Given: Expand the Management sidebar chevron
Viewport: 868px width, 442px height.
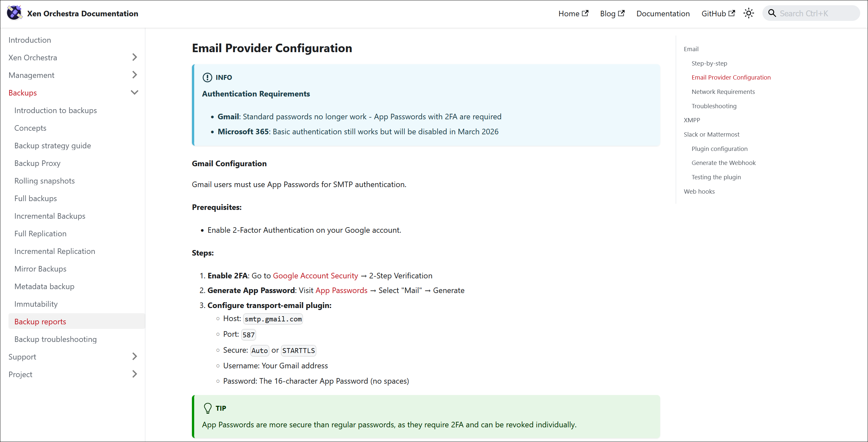Looking at the screenshot, I should [x=135, y=75].
